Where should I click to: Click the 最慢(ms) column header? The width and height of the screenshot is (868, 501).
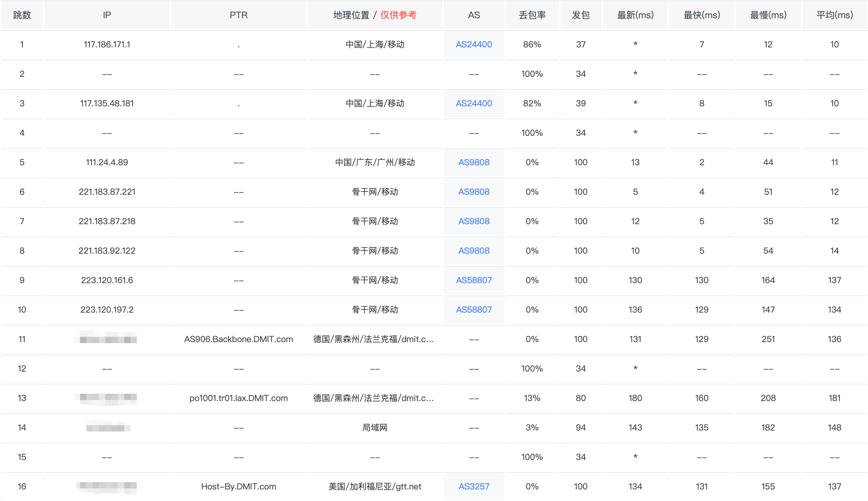[768, 15]
